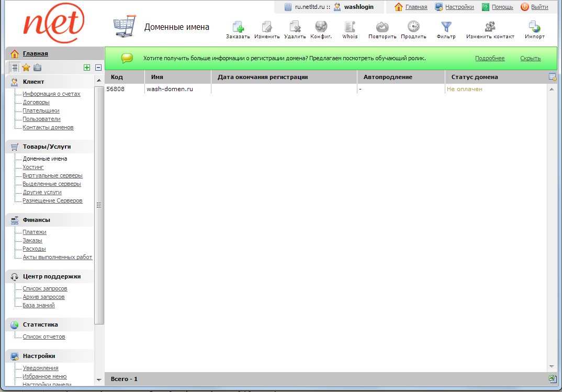Click the Подробнее link in green banner
The height and width of the screenshot is (392, 562).
point(490,58)
